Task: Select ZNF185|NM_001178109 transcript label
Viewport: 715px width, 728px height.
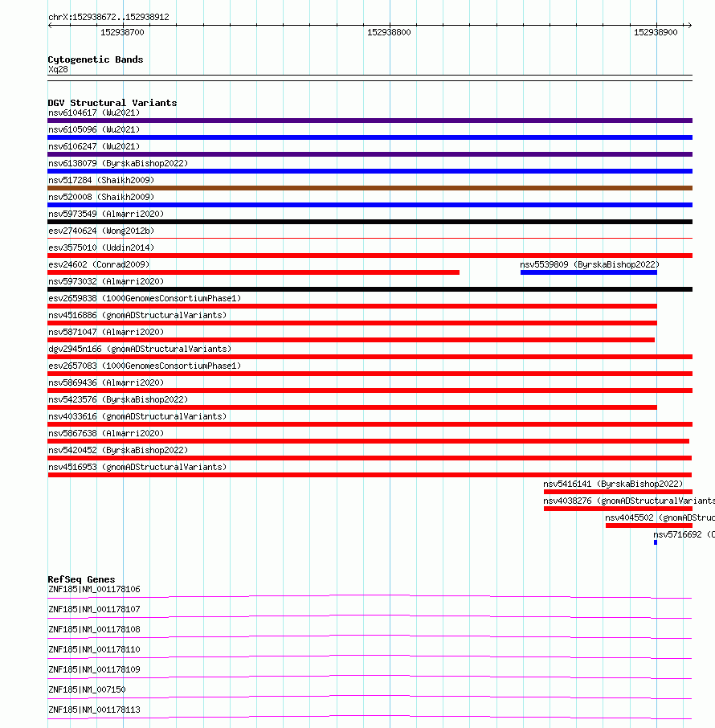Action: tap(94, 669)
